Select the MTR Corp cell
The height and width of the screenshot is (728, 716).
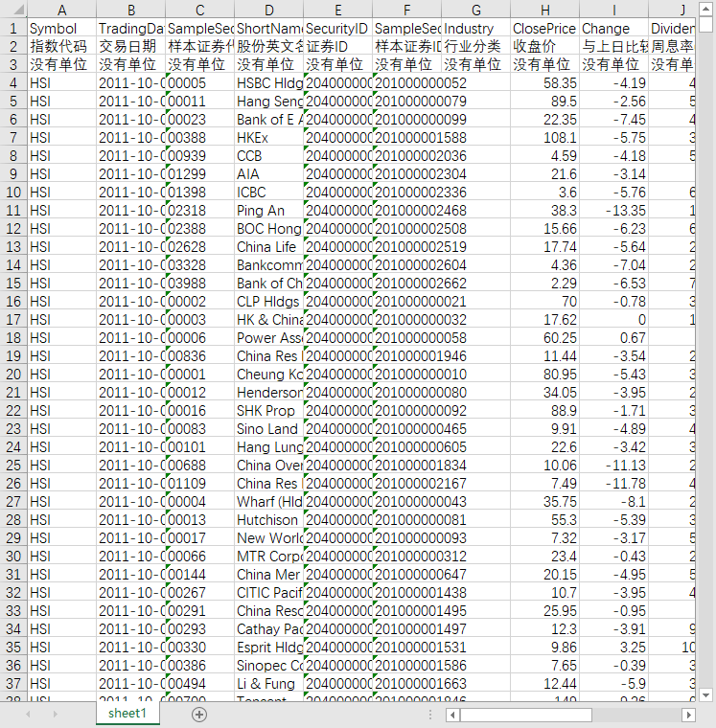coord(269,557)
